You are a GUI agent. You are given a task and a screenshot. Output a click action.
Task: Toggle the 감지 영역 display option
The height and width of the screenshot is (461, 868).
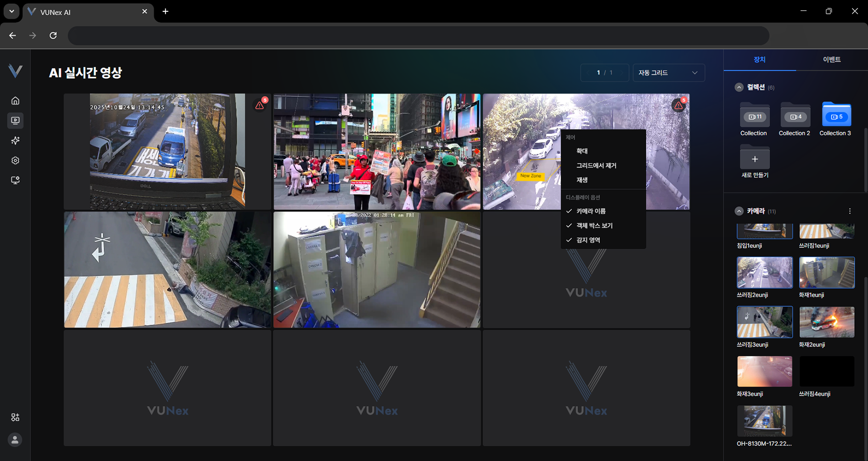click(588, 240)
